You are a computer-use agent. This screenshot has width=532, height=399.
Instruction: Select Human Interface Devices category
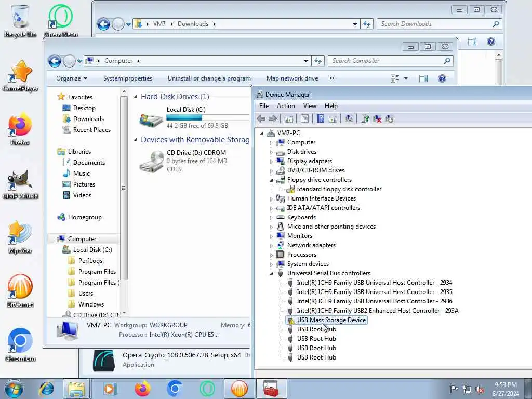point(321,198)
